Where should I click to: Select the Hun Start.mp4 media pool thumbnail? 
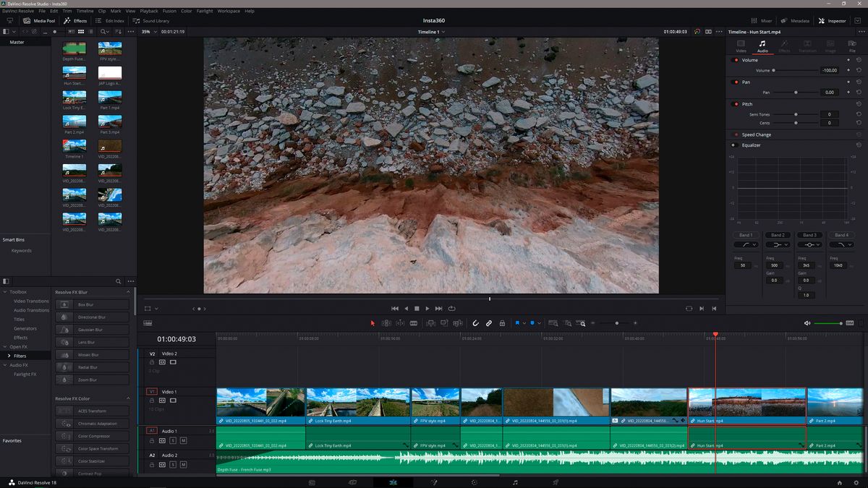tap(75, 73)
